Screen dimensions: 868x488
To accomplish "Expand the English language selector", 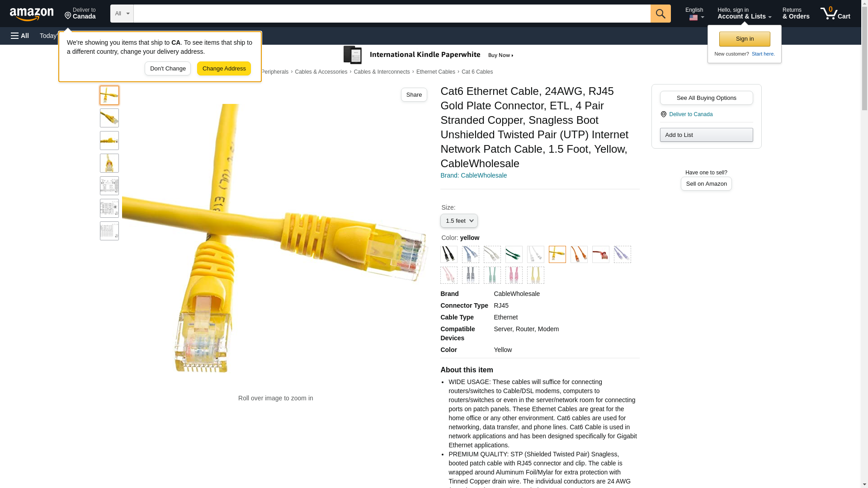I will (x=694, y=14).
